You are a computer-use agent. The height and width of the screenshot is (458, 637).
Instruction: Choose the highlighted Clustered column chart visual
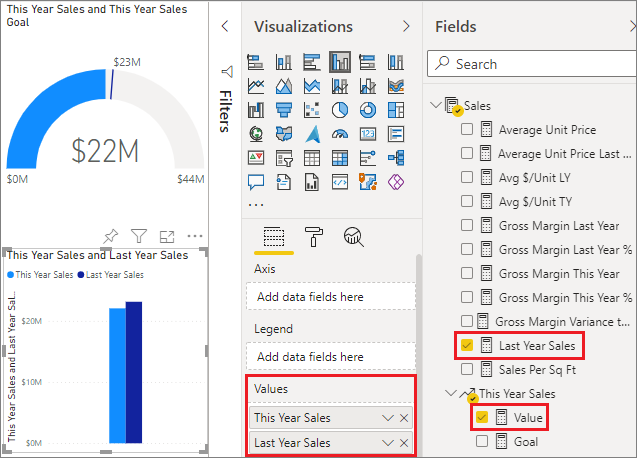(x=340, y=62)
